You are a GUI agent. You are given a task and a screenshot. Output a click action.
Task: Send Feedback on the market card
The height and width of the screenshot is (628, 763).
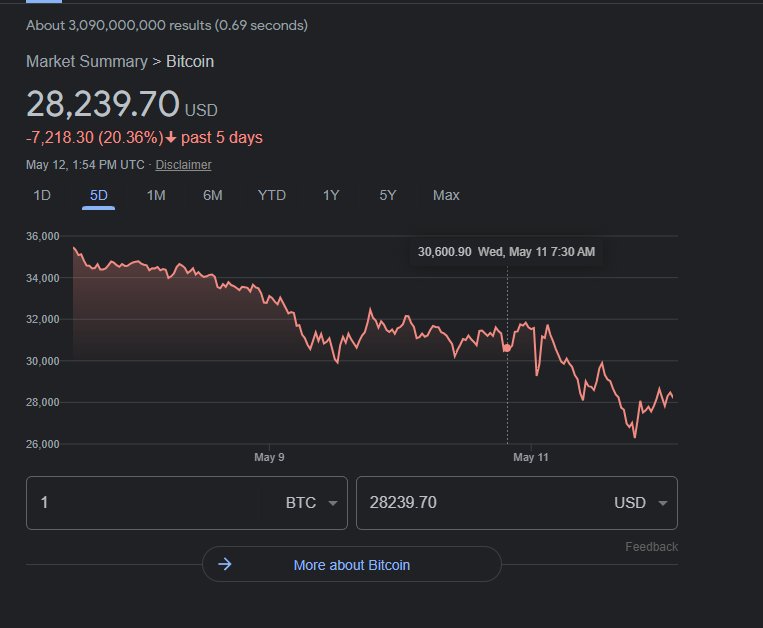pos(651,547)
